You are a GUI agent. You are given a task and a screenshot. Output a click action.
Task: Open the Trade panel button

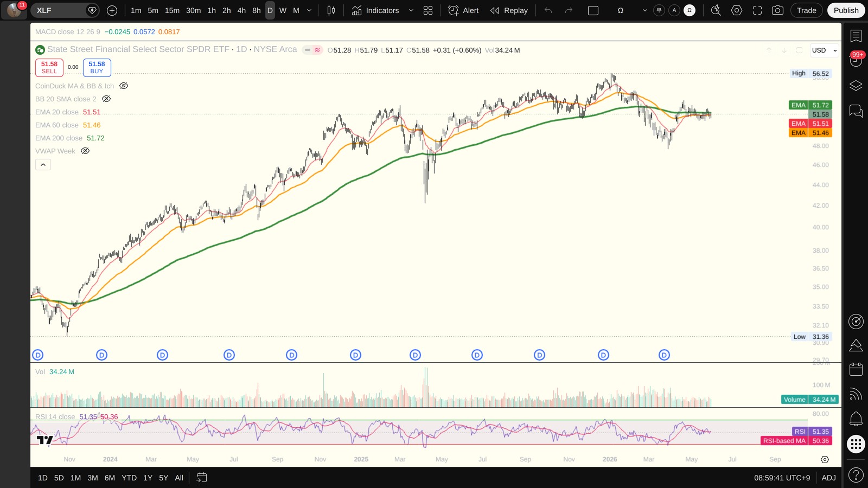tap(806, 10)
